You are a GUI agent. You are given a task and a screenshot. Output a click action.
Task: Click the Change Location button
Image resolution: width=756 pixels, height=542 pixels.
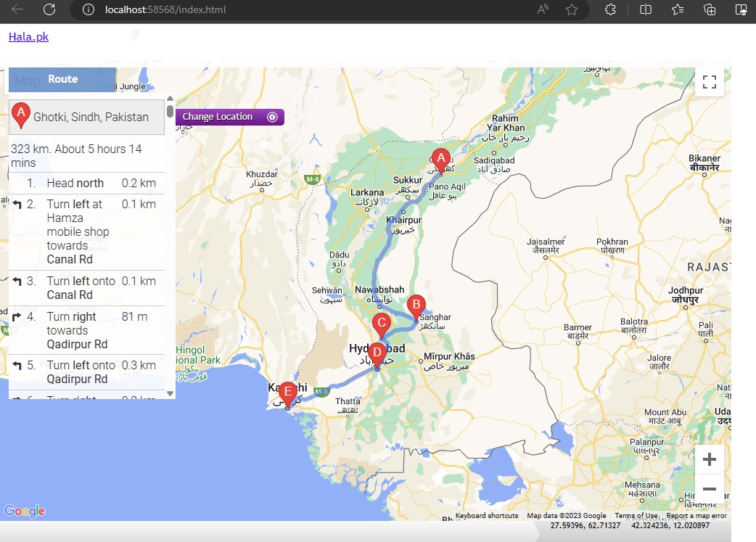click(x=229, y=117)
